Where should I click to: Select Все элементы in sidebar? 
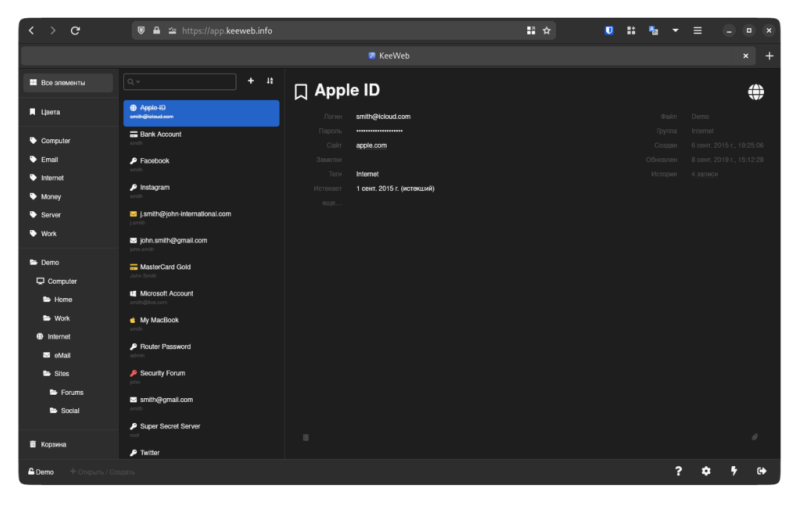point(68,83)
